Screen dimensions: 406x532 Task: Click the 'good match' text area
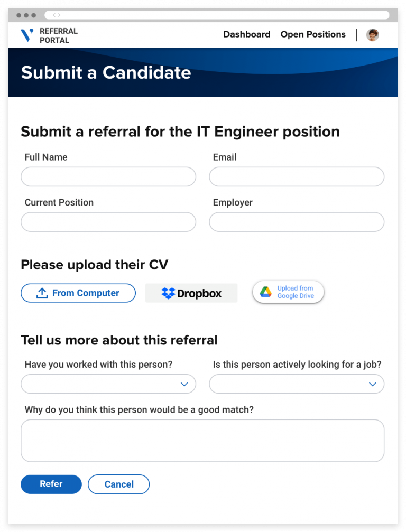[x=202, y=440]
